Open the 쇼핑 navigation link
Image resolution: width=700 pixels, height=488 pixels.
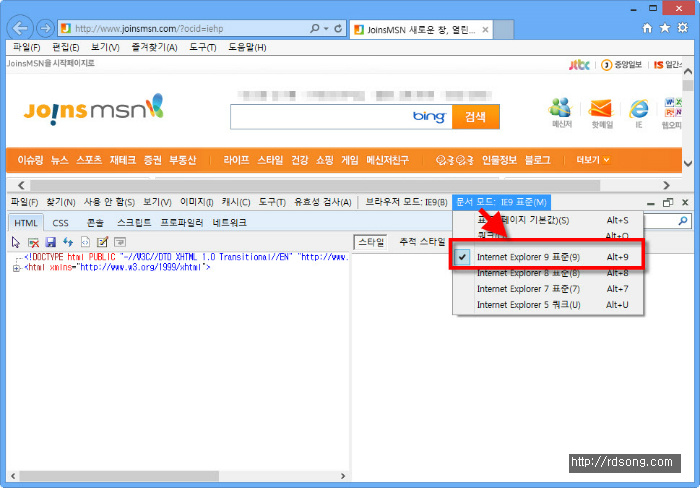(x=325, y=160)
